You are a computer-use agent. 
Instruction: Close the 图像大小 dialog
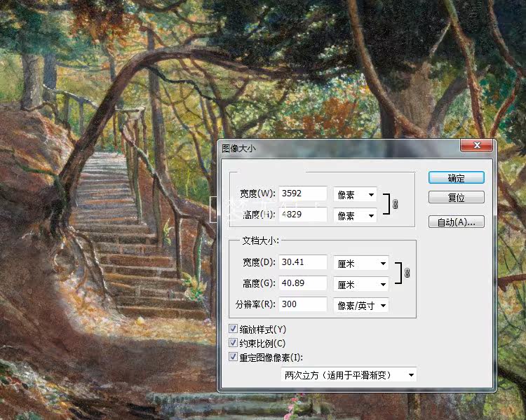click(477, 145)
